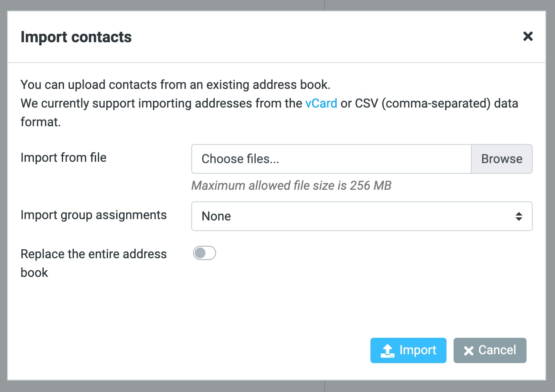
Task: Select the upload arrow glyph on blue button
Action: click(x=387, y=350)
